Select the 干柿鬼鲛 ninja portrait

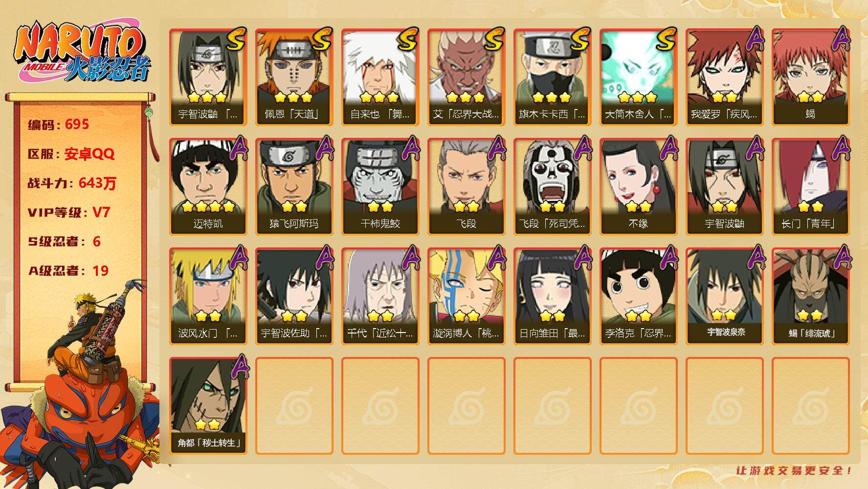380,187
